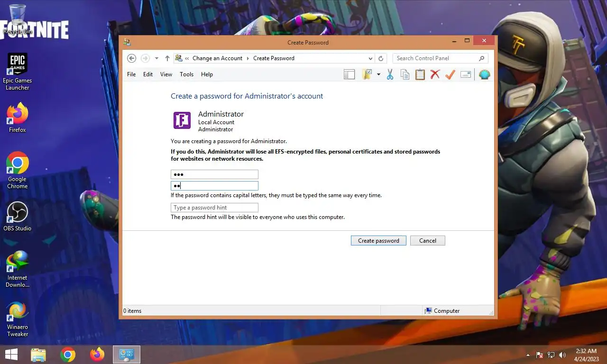The height and width of the screenshot is (364, 607).
Task: Click the password hint field
Action: click(x=214, y=208)
